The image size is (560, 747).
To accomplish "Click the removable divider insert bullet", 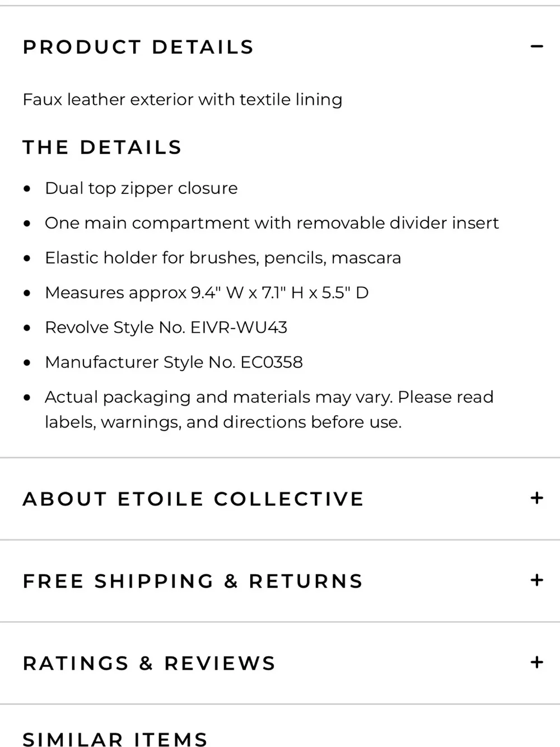I will [272, 223].
